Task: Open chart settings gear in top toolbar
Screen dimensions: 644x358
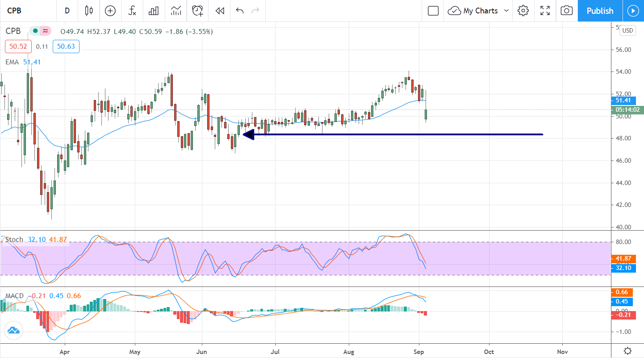Action: pos(523,11)
